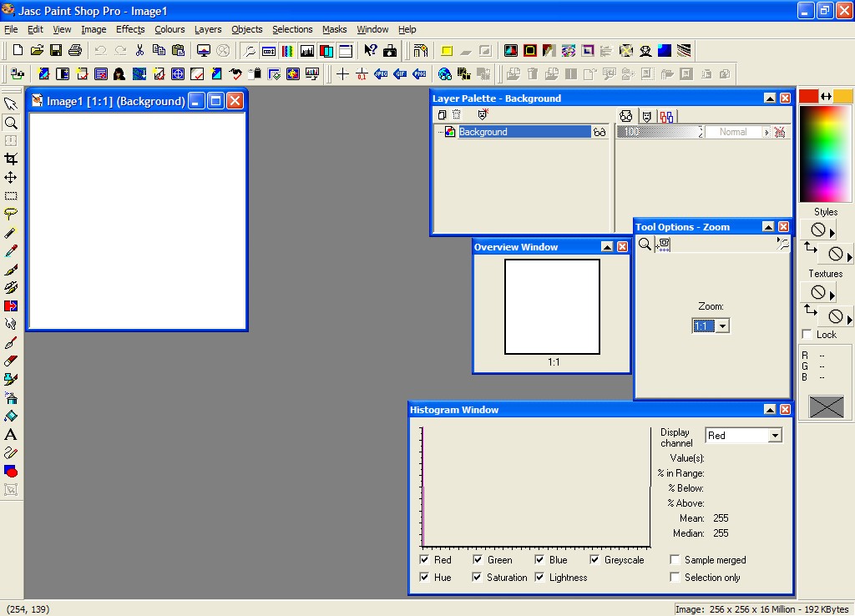Viewport: 855px width, 616px height.
Task: Select the Eraser tool
Action: pos(10,361)
